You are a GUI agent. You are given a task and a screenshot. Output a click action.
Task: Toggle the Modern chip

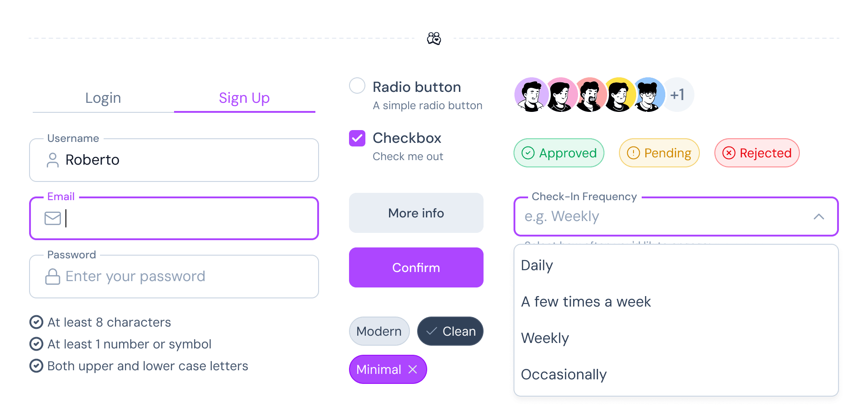(379, 331)
